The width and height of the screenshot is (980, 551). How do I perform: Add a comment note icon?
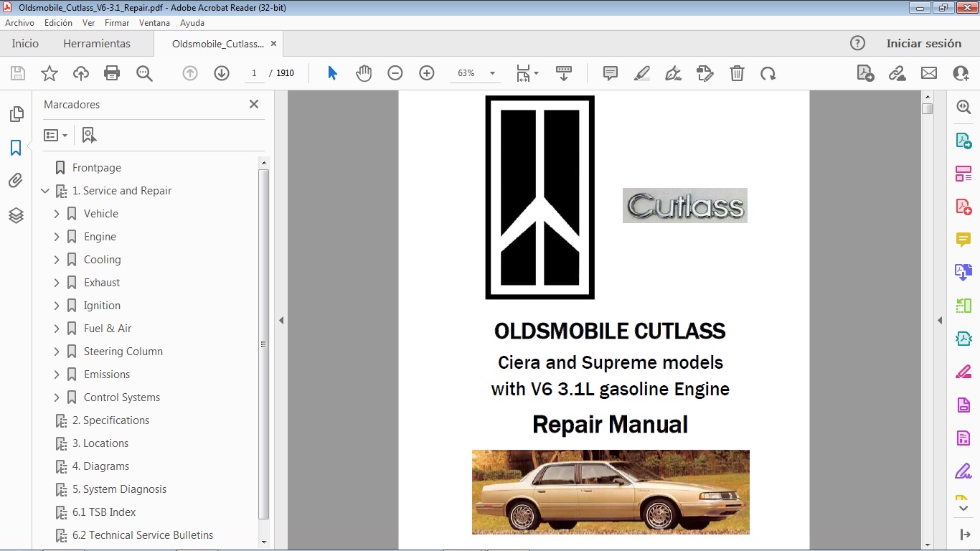pyautogui.click(x=611, y=73)
